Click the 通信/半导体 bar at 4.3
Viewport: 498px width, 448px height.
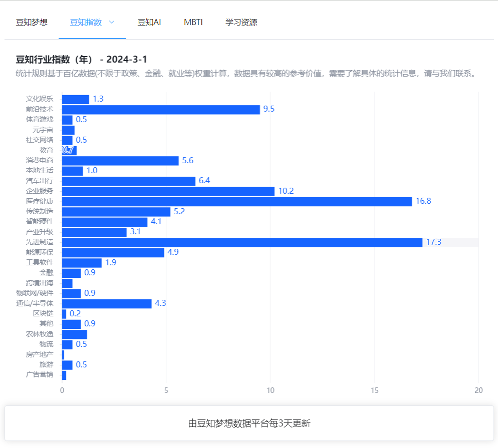(107, 303)
